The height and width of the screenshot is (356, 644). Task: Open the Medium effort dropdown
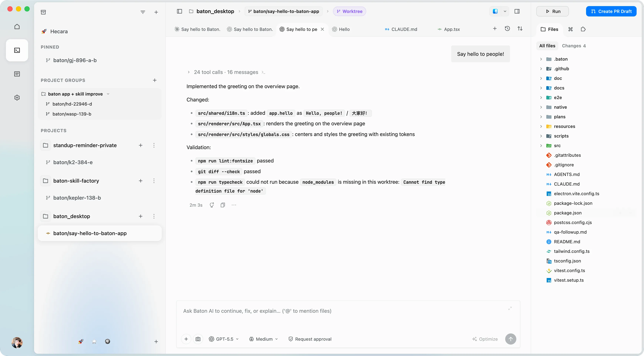[264, 339]
